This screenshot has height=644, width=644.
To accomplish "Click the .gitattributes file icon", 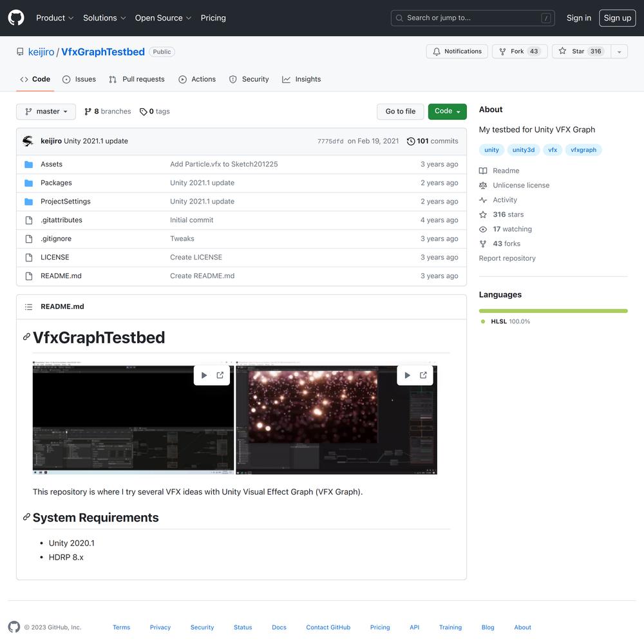I will [x=29, y=220].
